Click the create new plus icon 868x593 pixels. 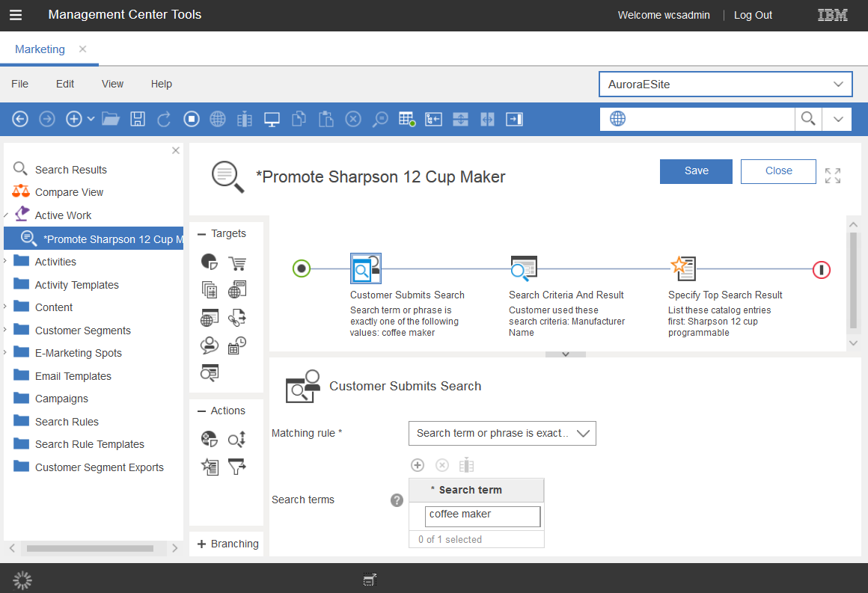coord(73,119)
